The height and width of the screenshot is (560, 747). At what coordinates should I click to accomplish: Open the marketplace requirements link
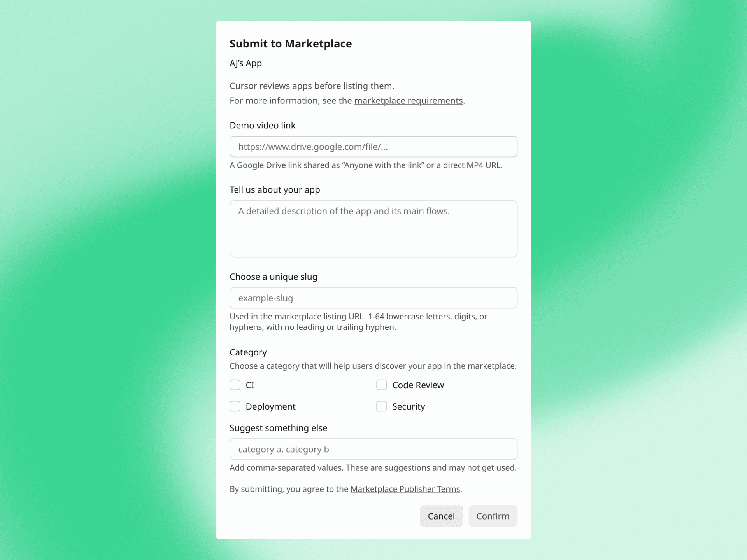(x=408, y=101)
